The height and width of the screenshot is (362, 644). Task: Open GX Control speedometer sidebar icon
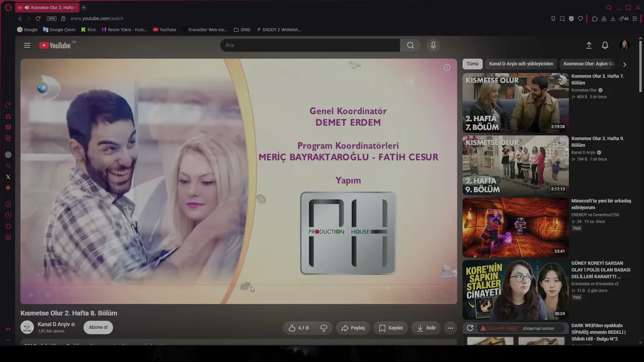click(8, 105)
